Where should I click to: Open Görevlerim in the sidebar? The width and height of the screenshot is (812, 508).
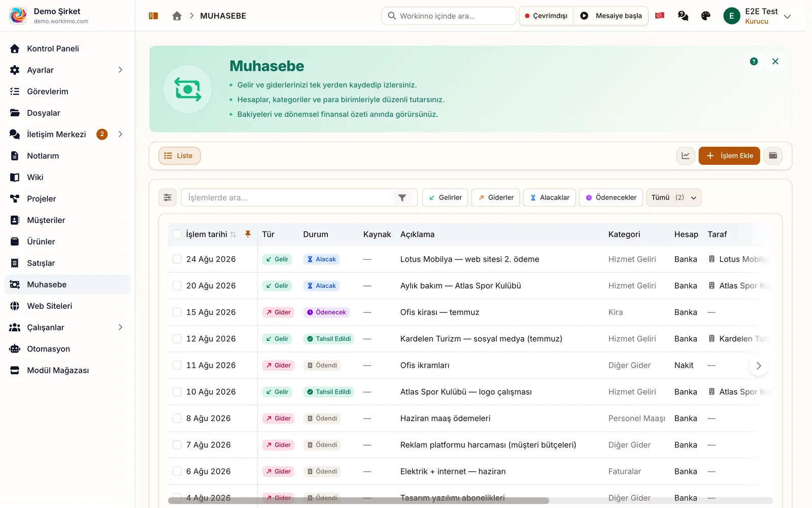[x=67, y=91]
